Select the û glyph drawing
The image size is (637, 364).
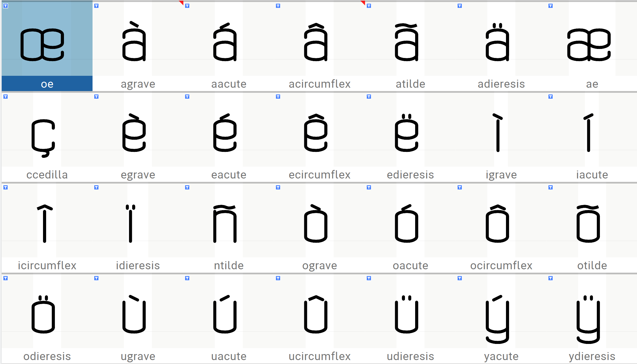316,314
